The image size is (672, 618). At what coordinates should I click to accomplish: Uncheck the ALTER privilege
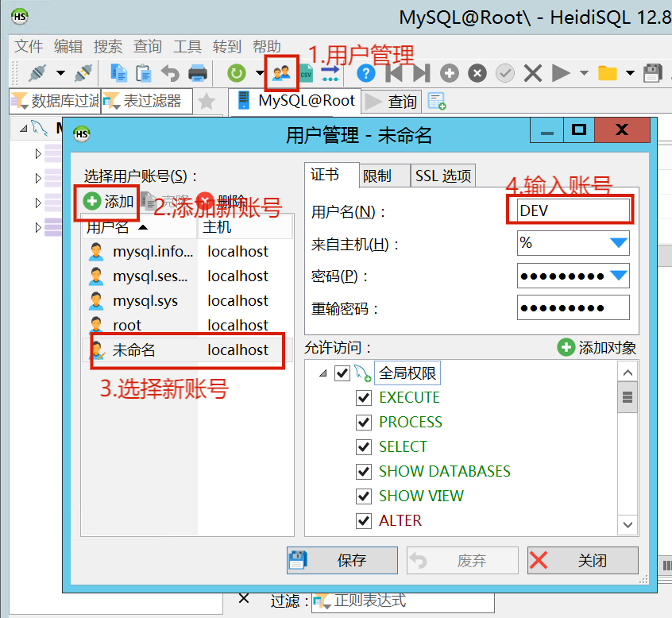pyautogui.click(x=364, y=521)
